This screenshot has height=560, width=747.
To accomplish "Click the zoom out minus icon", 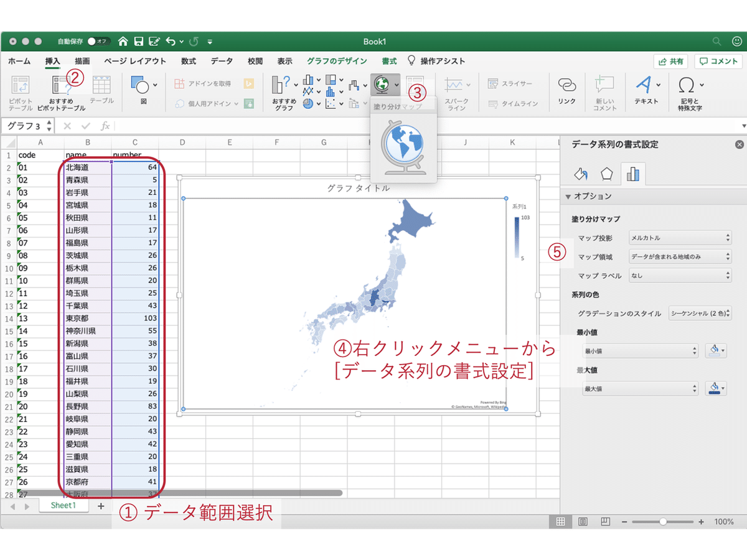I will coord(624,521).
